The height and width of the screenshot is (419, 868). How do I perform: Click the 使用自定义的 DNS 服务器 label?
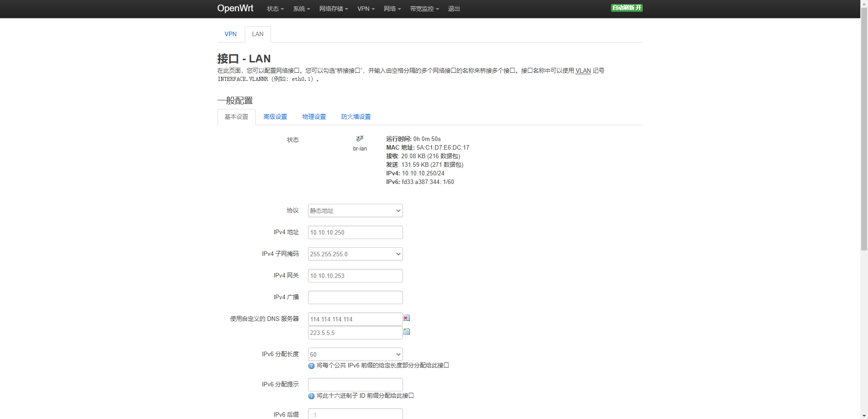[x=264, y=319]
